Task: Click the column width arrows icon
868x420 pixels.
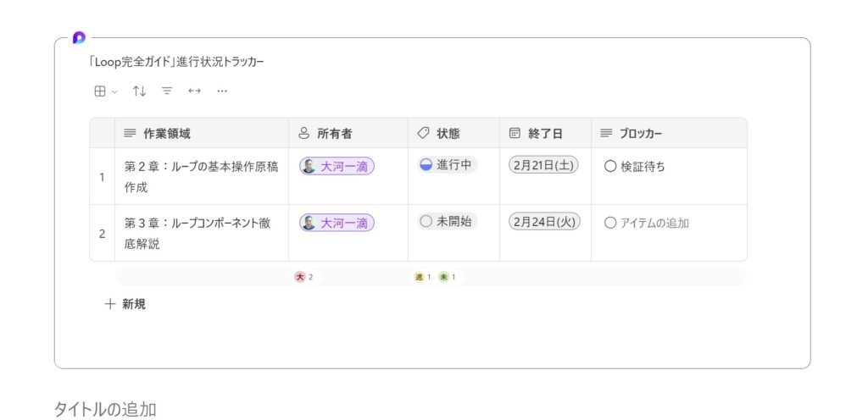Action: (194, 91)
